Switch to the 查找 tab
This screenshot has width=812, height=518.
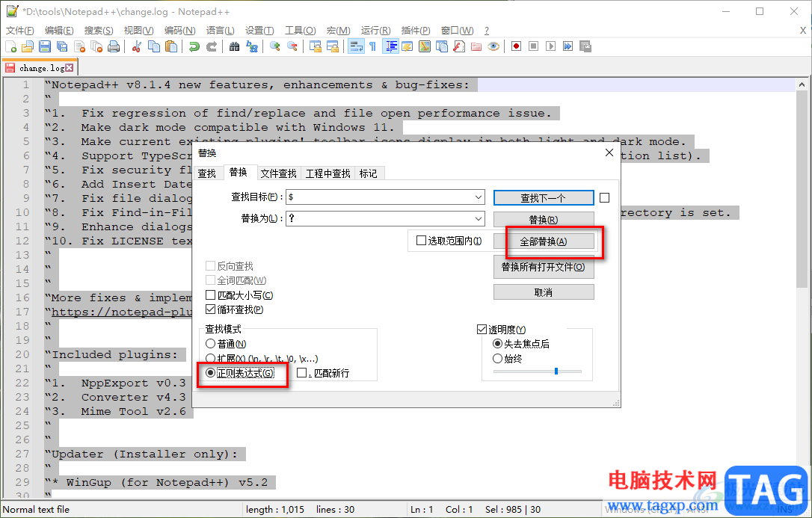click(206, 173)
